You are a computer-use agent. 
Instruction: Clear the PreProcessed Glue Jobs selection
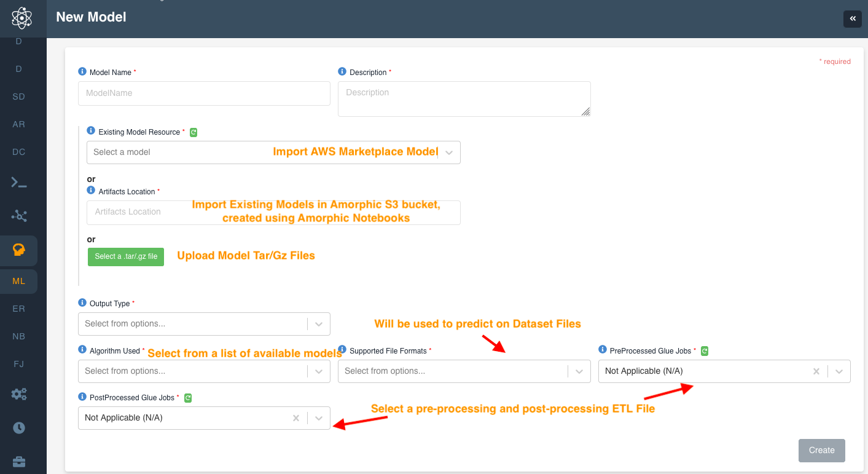tap(816, 371)
